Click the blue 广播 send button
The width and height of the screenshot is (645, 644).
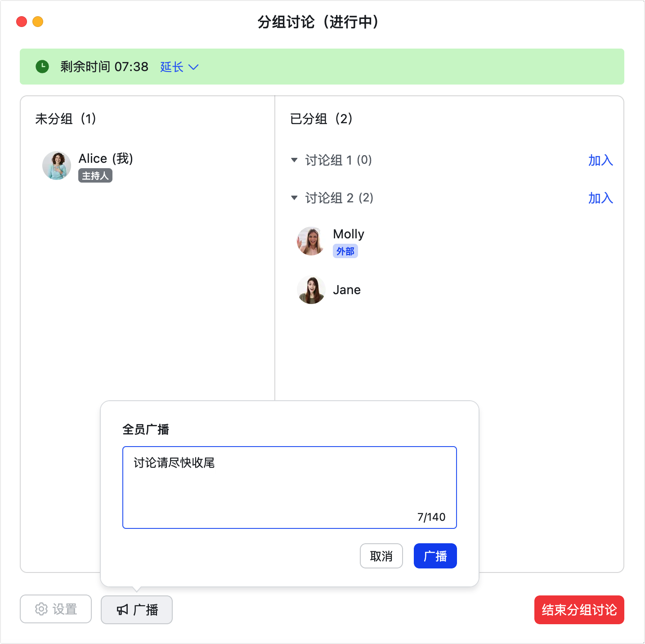click(435, 556)
